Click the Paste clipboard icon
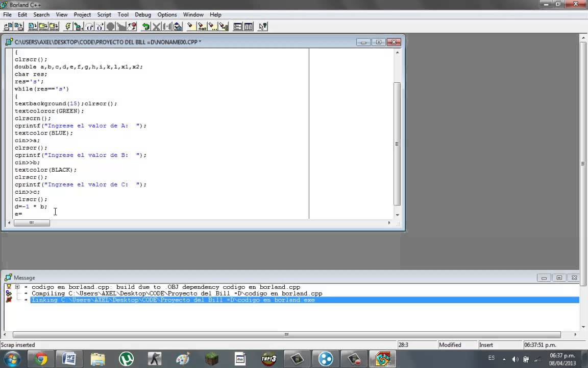 [178, 26]
